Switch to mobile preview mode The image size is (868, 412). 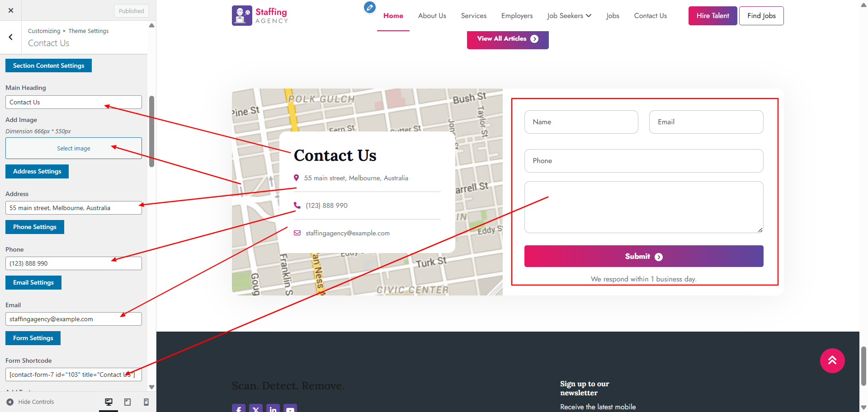point(146,402)
